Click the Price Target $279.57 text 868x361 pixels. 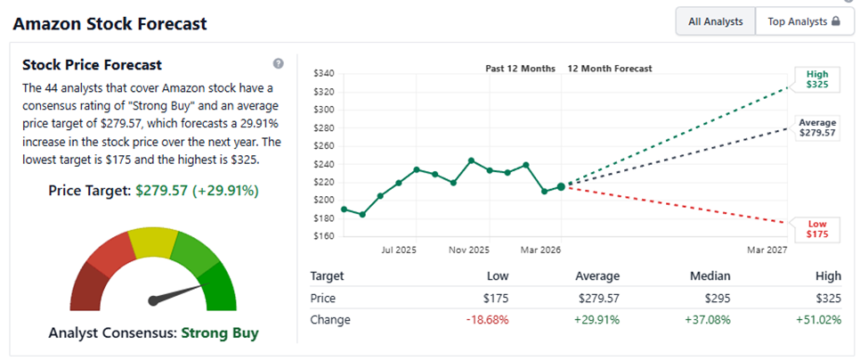pos(151,191)
